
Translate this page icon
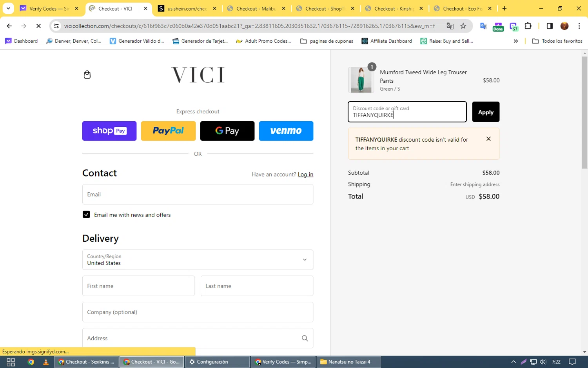[x=450, y=26]
